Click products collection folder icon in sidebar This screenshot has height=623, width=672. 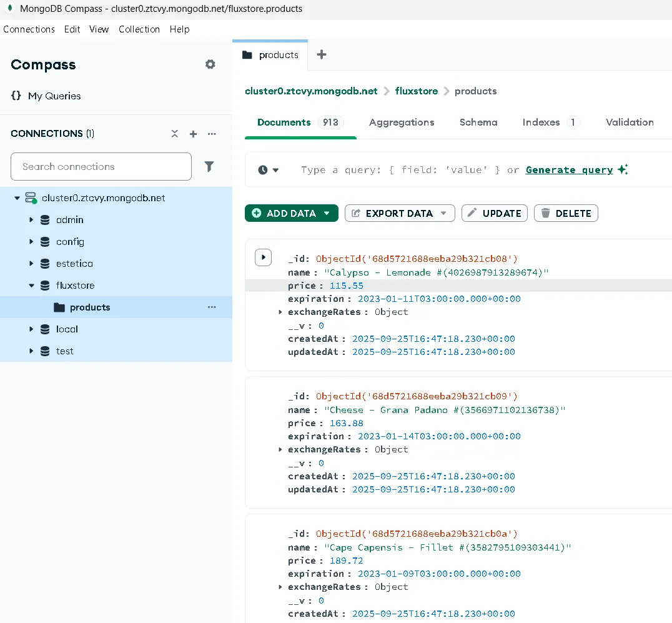tap(59, 307)
